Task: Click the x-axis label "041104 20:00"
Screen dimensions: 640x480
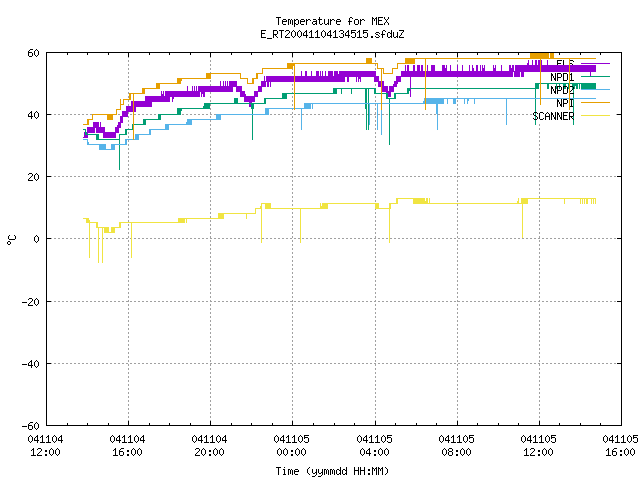Action: (x=209, y=446)
